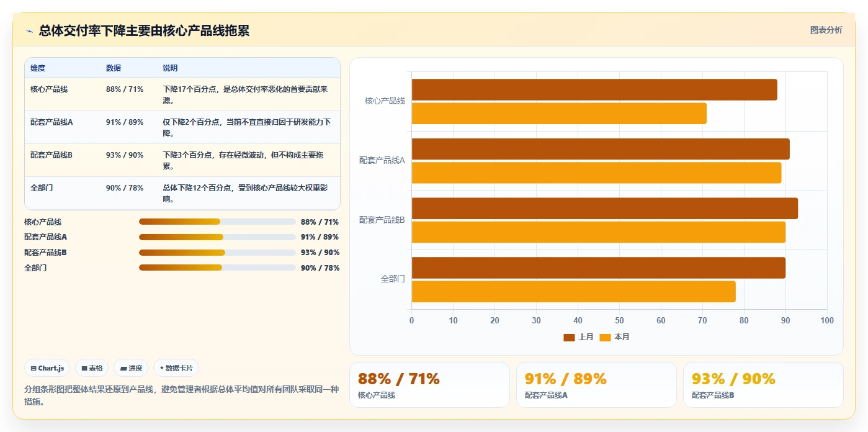Click the 数据卡片 tag chip

(176, 368)
